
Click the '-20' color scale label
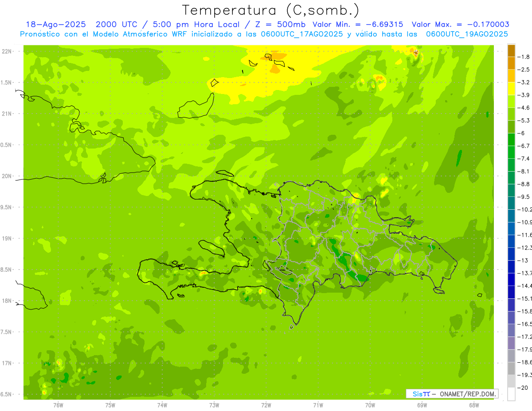(524, 388)
